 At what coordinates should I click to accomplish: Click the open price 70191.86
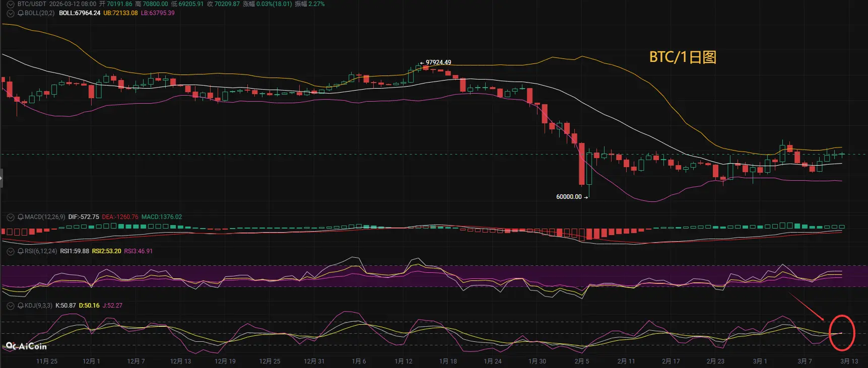point(119,4)
